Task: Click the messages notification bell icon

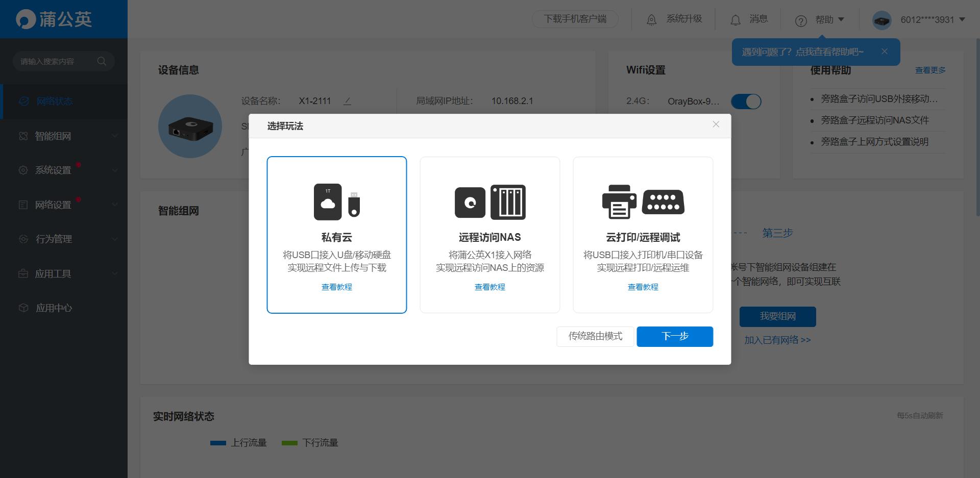Action: click(735, 20)
